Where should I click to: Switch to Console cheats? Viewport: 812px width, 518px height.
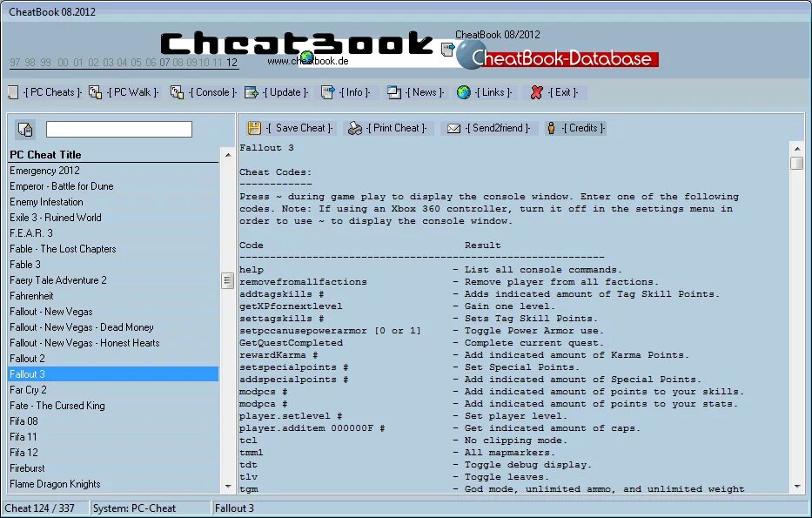tap(212, 92)
